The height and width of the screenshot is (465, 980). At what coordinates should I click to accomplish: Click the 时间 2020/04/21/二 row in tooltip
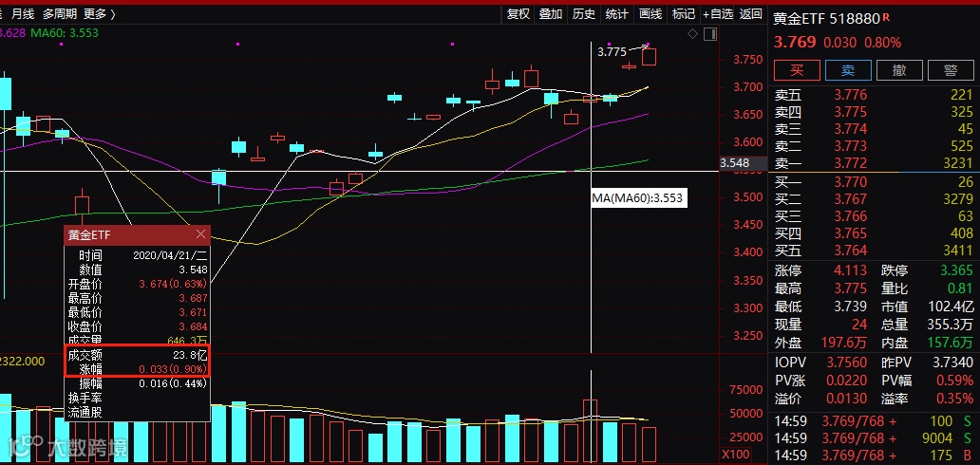(138, 255)
